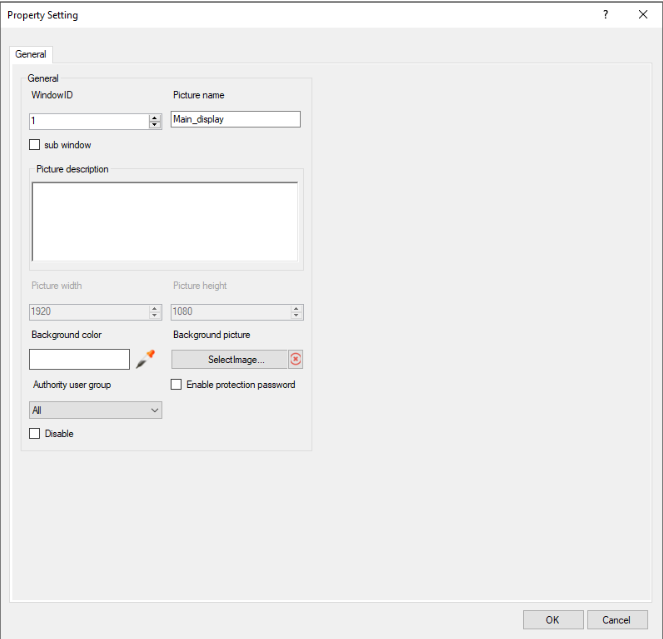This screenshot has width=663, height=639.
Task: Click inside the Picture description box
Action: tap(165, 221)
